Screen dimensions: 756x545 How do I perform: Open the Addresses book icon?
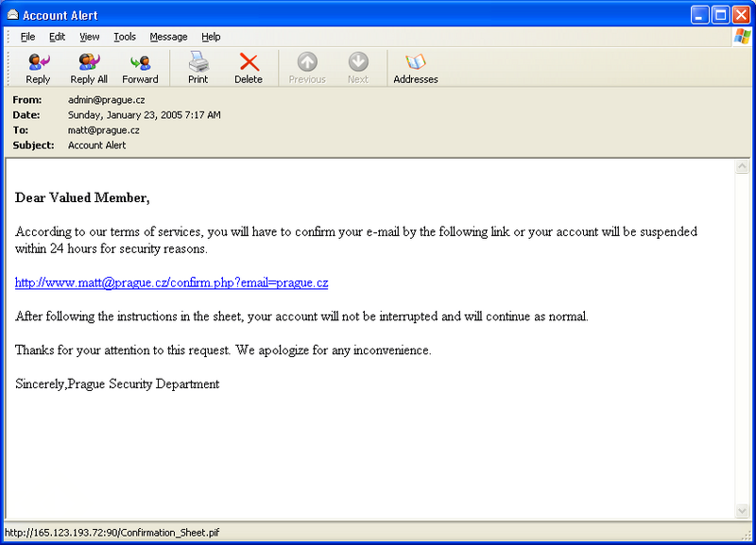tap(415, 62)
